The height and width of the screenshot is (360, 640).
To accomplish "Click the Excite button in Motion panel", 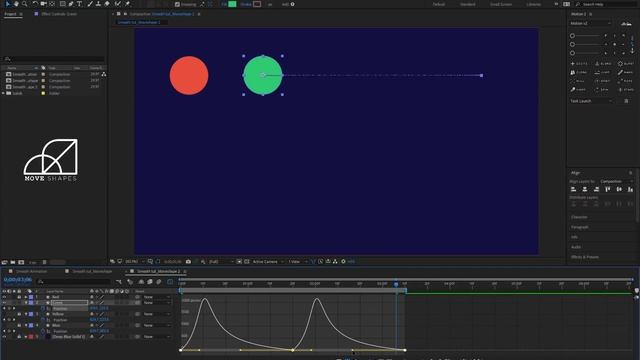I will pos(579,64).
